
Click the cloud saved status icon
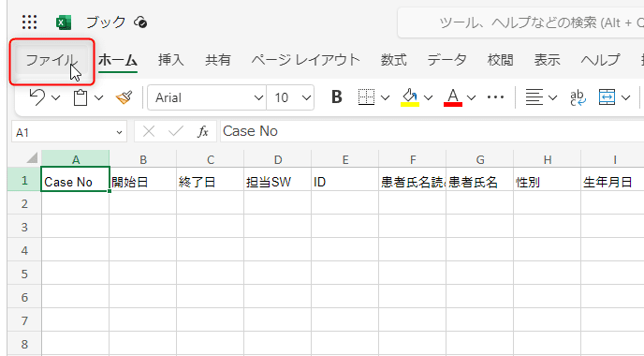(x=140, y=22)
